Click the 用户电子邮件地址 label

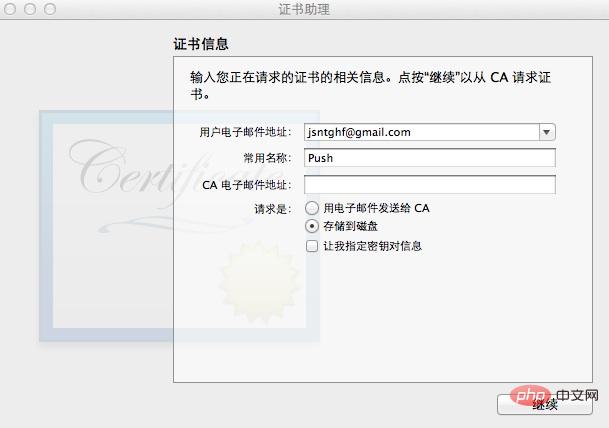pos(245,132)
